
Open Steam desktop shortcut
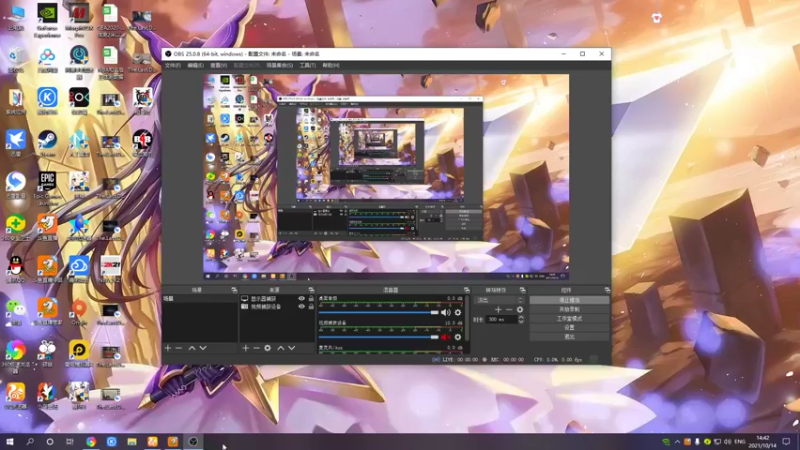(47, 144)
